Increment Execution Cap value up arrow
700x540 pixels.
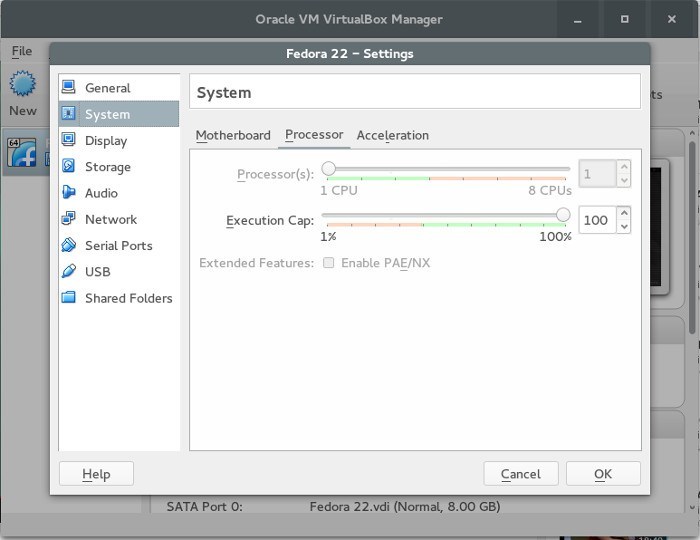pos(624,213)
